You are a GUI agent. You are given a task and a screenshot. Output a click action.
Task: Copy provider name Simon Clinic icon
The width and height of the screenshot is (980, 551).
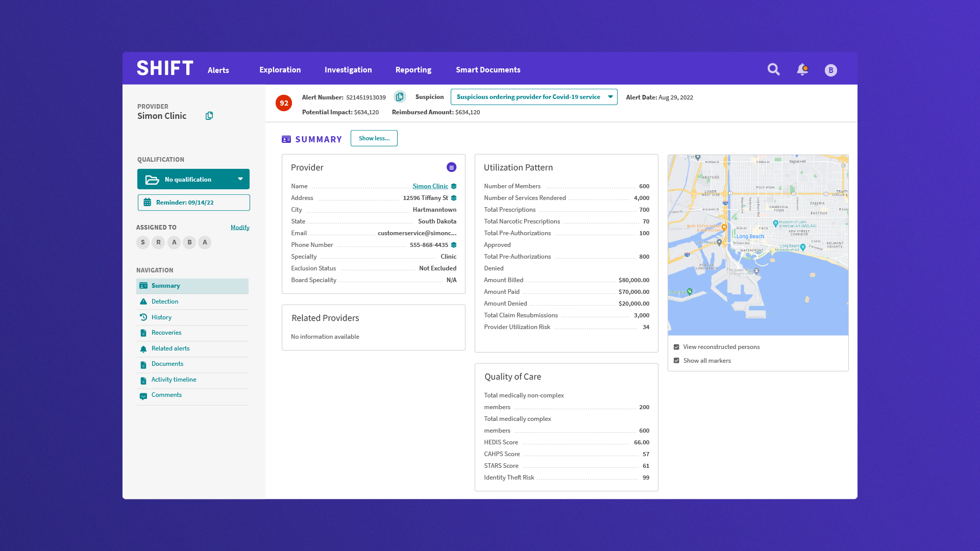[209, 116]
